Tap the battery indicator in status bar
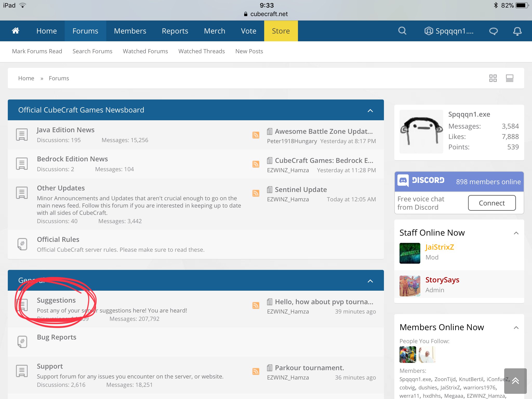Image resolution: width=532 pixels, height=399 pixels. (522, 5)
